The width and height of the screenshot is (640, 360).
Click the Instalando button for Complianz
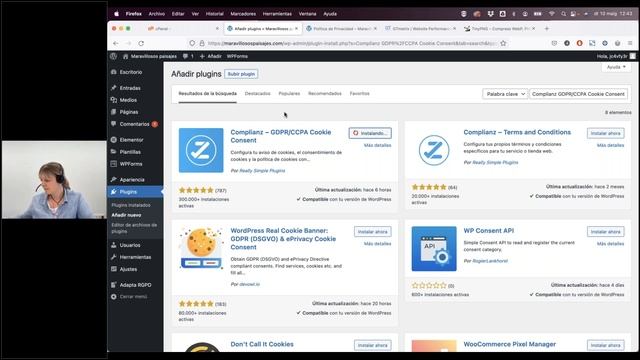tap(370, 133)
